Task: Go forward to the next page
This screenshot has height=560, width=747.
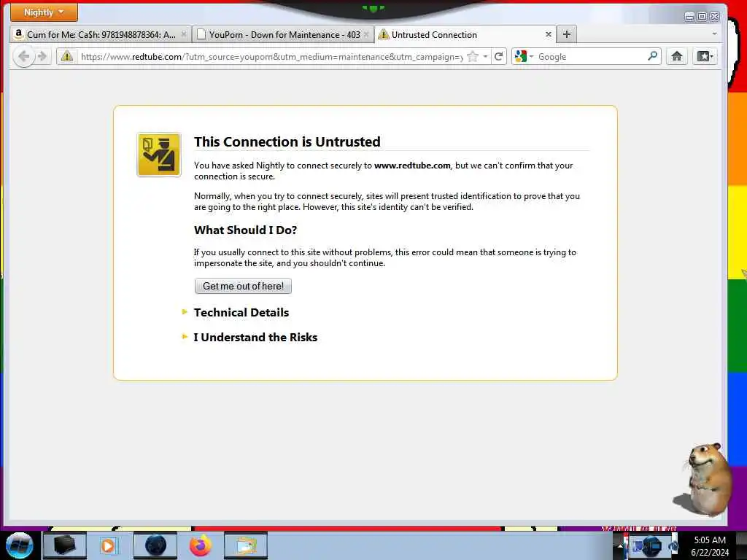Action: [x=42, y=57]
